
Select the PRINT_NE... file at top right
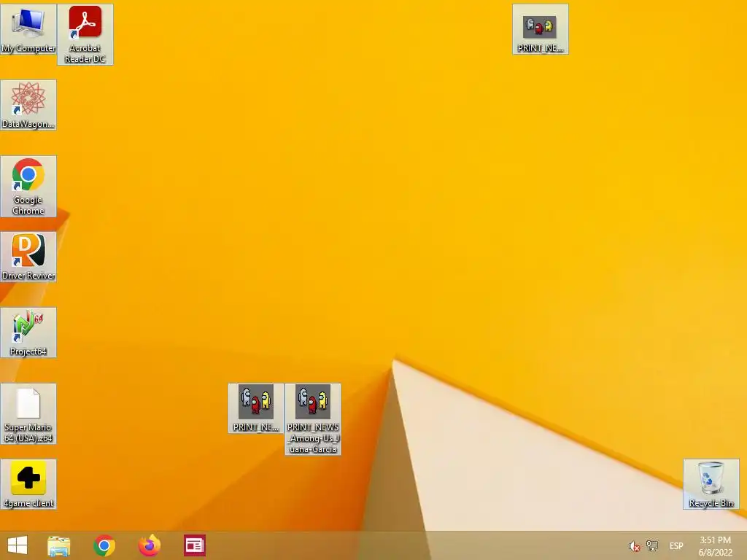(541, 29)
